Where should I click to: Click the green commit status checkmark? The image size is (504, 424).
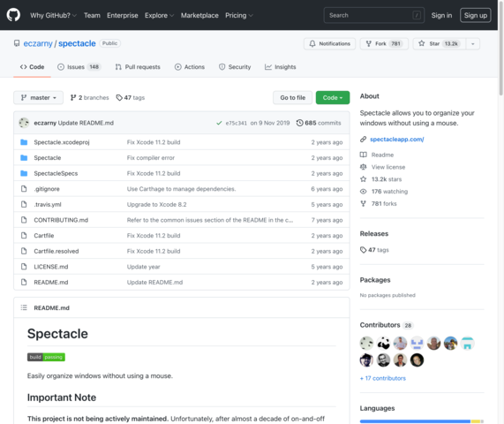point(219,123)
